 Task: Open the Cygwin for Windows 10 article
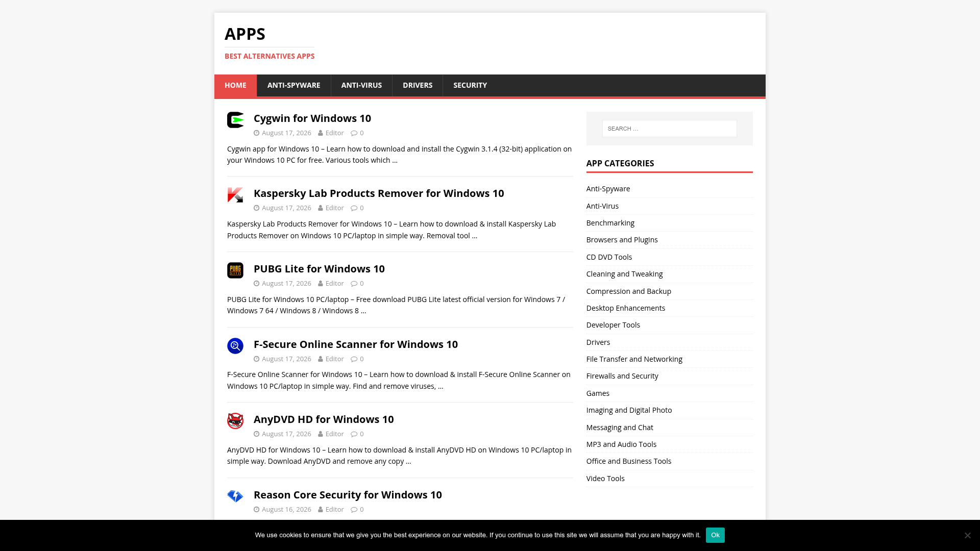[x=312, y=118]
